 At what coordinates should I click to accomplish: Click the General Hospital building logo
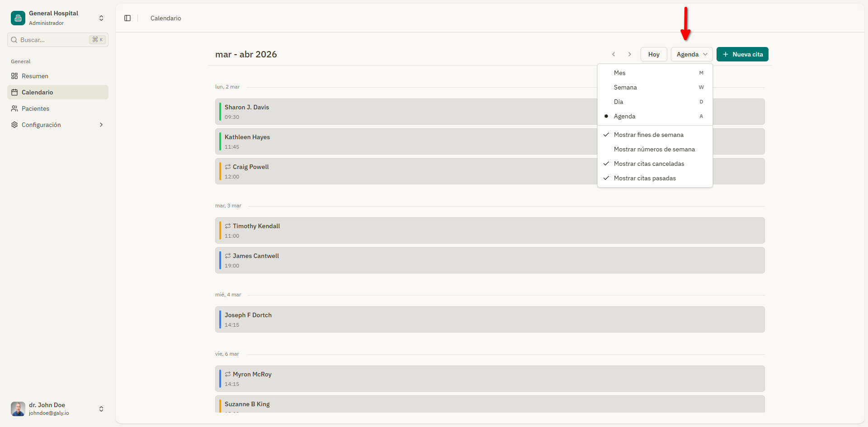(x=18, y=18)
